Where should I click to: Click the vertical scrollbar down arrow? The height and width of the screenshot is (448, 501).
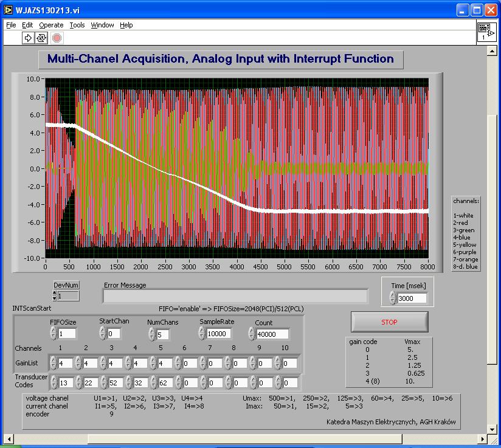pos(492,430)
